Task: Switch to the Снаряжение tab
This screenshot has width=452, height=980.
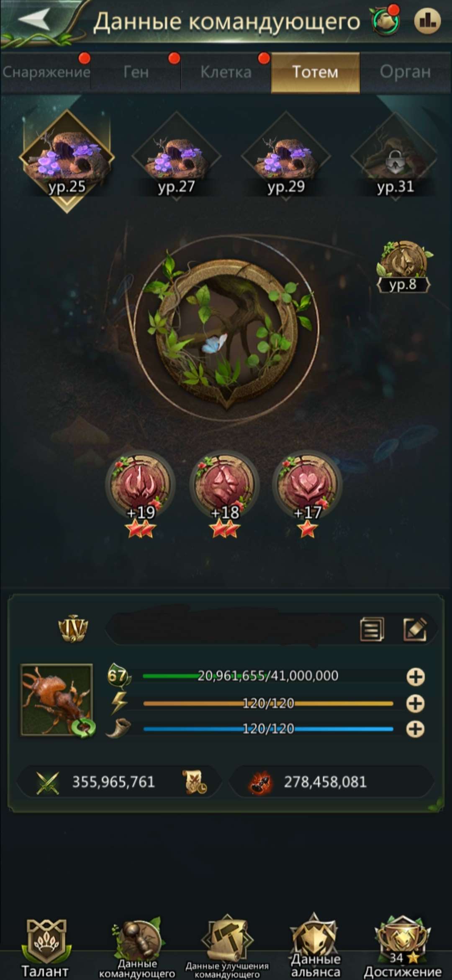Action: tap(46, 72)
